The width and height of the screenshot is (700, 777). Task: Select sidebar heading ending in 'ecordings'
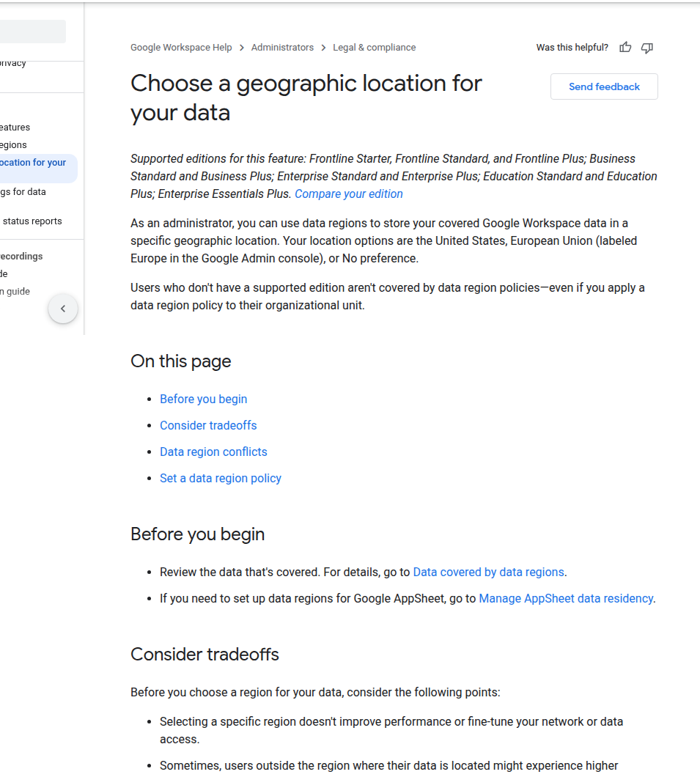[21, 257]
